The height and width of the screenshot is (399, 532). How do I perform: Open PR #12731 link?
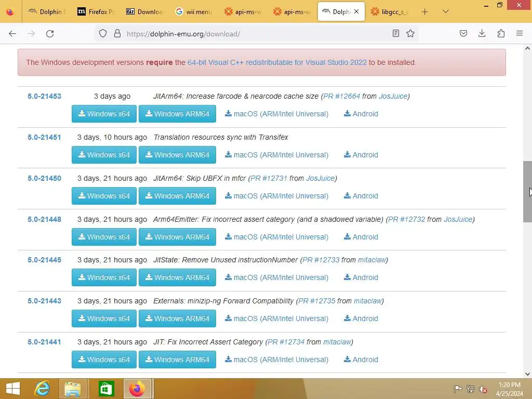[x=269, y=178]
